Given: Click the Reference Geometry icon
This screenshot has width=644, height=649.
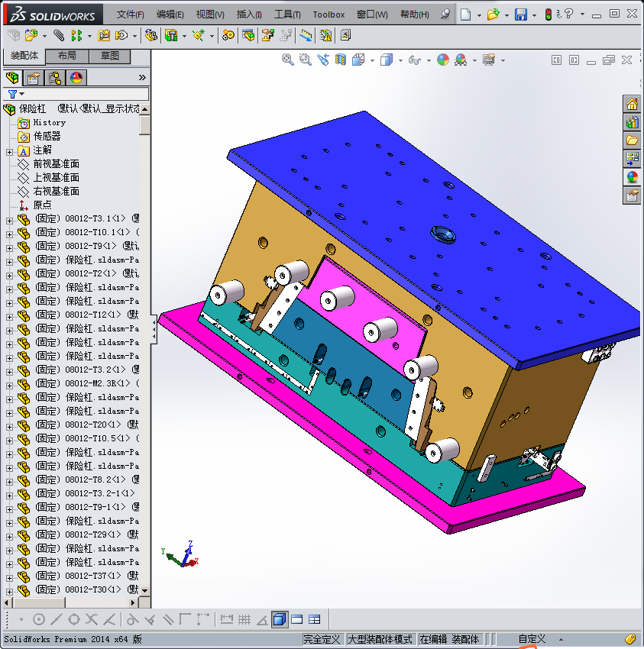Looking at the screenshot, I should click(199, 35).
